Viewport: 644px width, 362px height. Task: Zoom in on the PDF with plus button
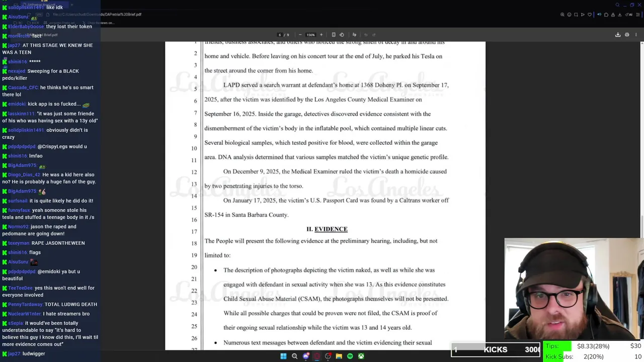(x=321, y=35)
